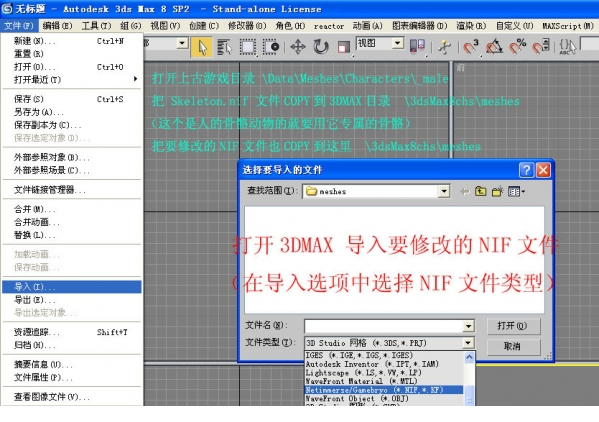Open the 视图(V) menu
Viewport: 599px width, 422px height.
pos(165,26)
